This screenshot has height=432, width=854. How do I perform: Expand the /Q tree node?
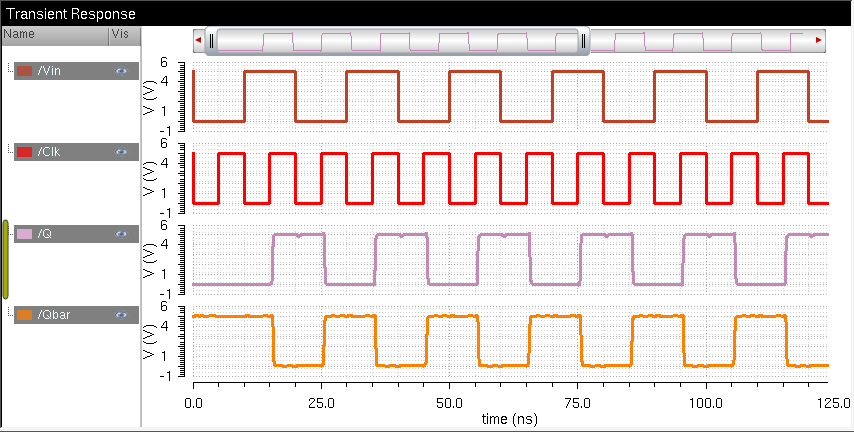pos(9,230)
